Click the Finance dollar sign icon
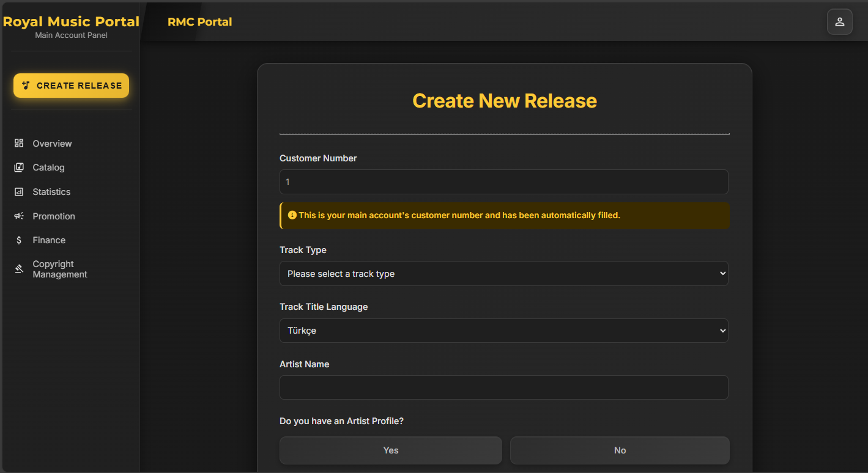The image size is (868, 473). 19,240
